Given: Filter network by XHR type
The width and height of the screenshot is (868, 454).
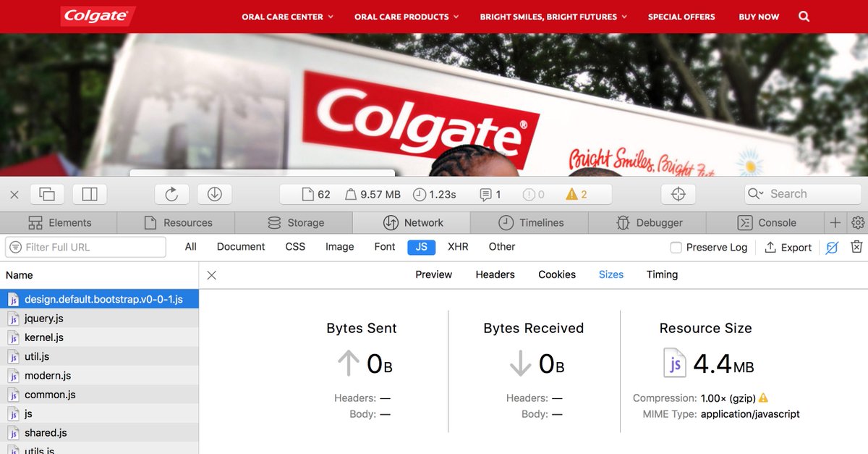Looking at the screenshot, I should point(458,247).
